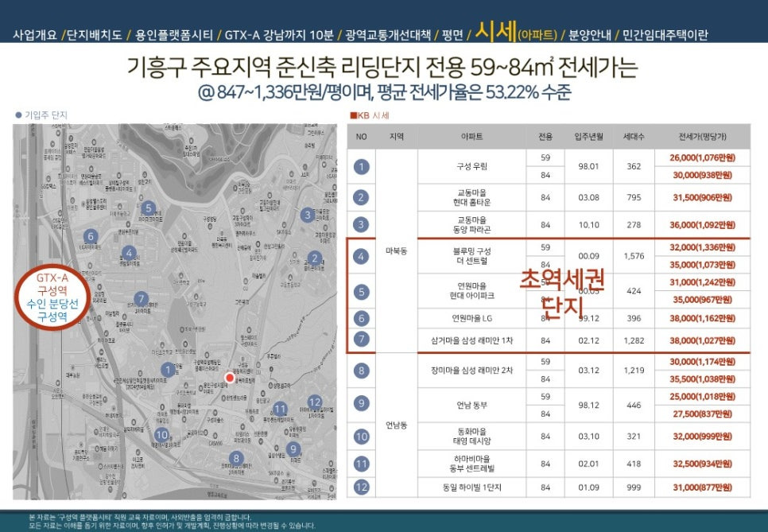Select map marker number 3

click(308, 215)
